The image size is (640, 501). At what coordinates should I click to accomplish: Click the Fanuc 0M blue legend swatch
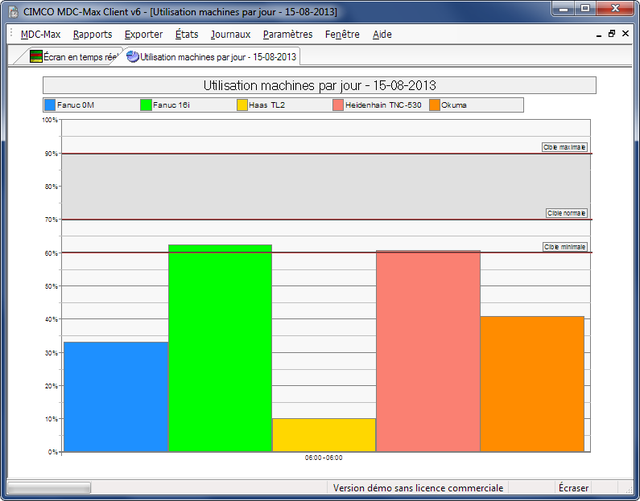pyautogui.click(x=50, y=105)
